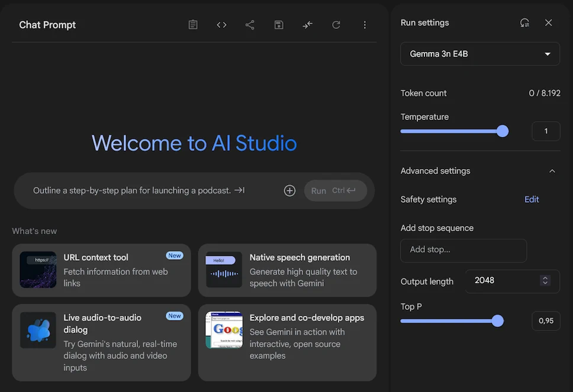Save the prompt with floppy disk icon
Viewport: 573px width, 392px height.
click(x=279, y=25)
